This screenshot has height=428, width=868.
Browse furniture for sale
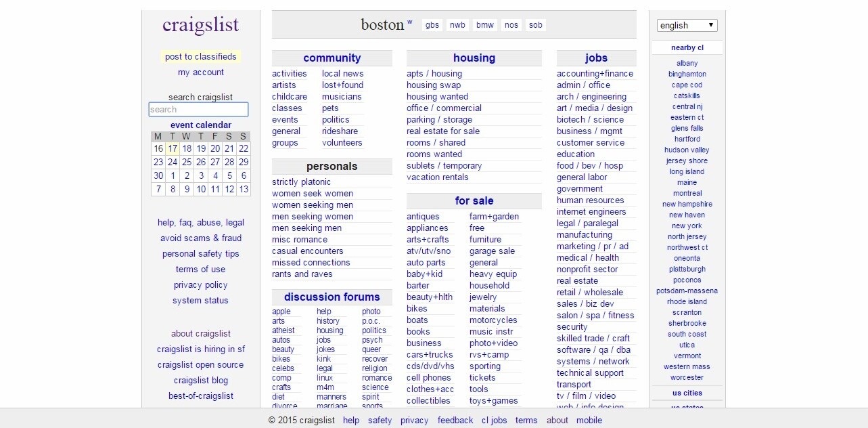pos(486,240)
